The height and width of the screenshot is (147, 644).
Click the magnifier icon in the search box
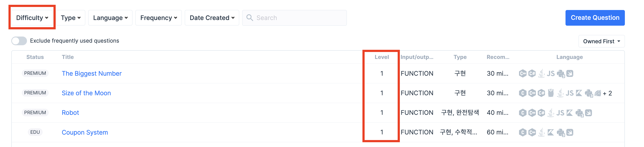pyautogui.click(x=250, y=17)
